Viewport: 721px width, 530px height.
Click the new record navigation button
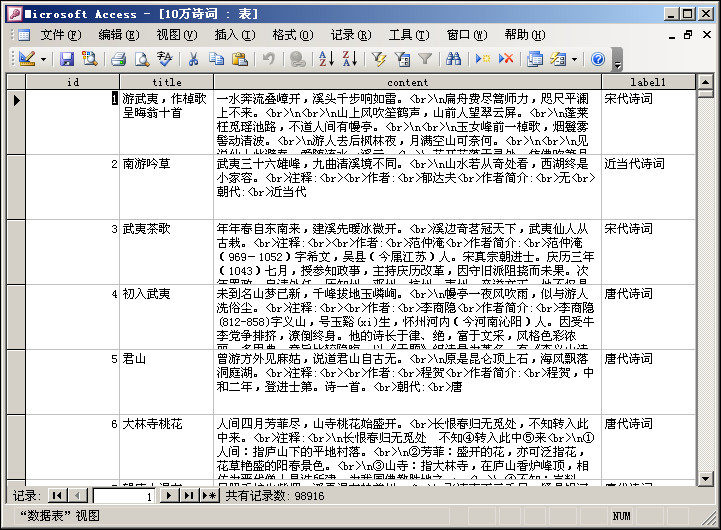pos(209,496)
